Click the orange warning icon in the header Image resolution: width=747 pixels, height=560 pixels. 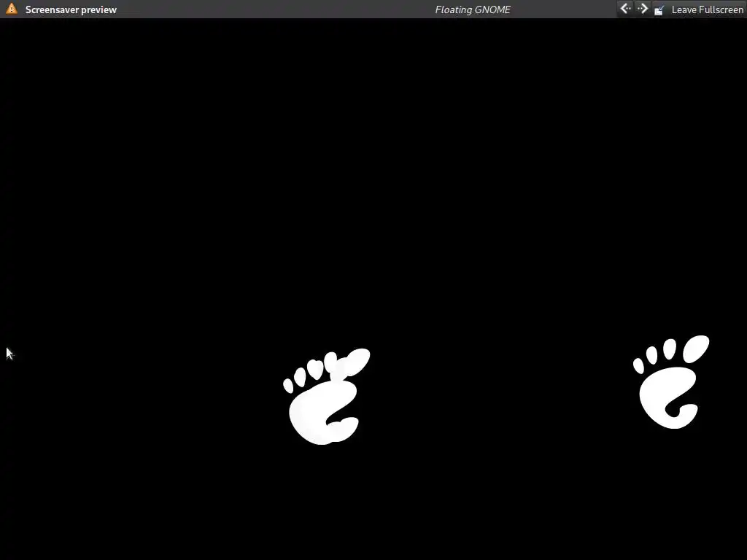coord(12,9)
